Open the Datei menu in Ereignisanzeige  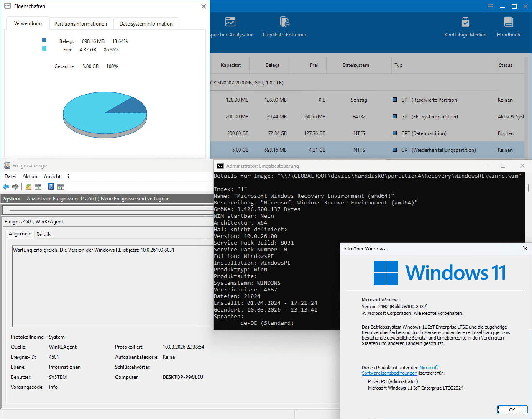[10, 176]
